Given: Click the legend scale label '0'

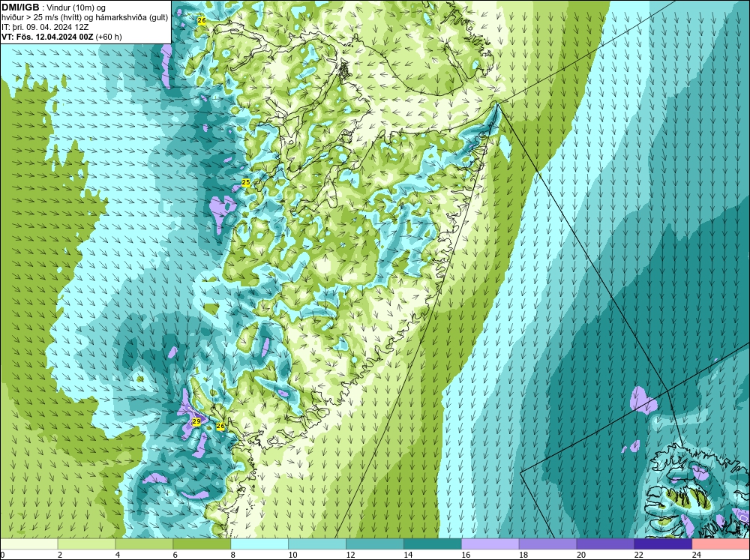Looking at the screenshot, I should [x=2, y=556].
